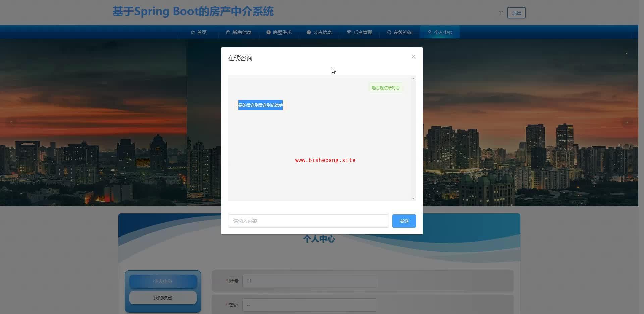Open 在线咨询 navigation item

[399, 32]
